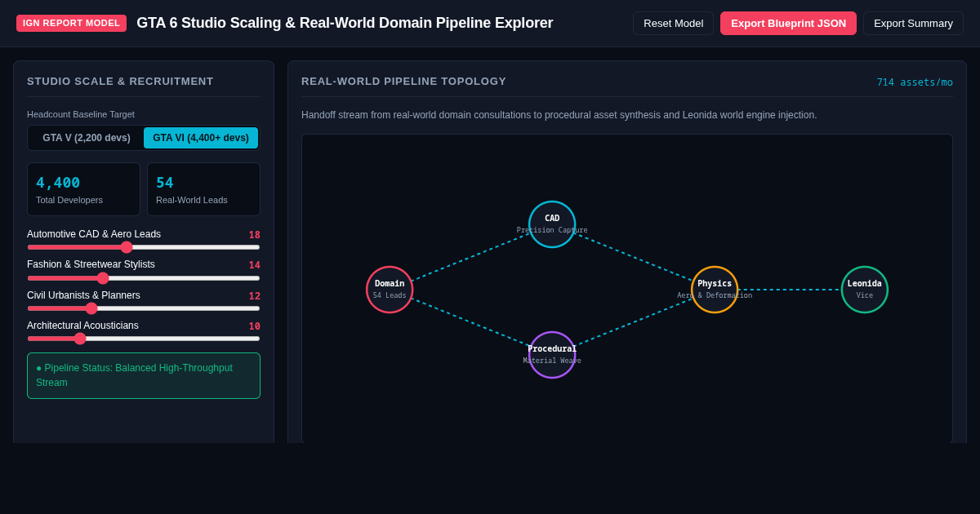Adjust Architectural Acousticians slider

coord(144,339)
